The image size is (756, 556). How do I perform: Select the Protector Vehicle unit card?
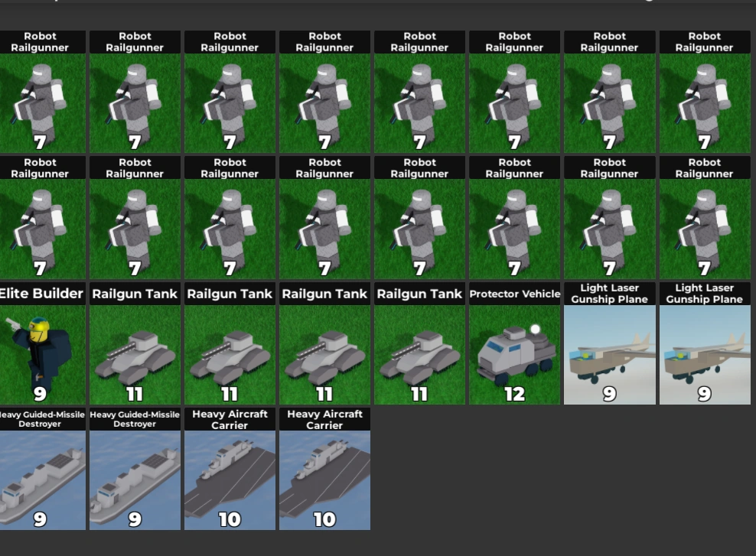pyautogui.click(x=514, y=343)
